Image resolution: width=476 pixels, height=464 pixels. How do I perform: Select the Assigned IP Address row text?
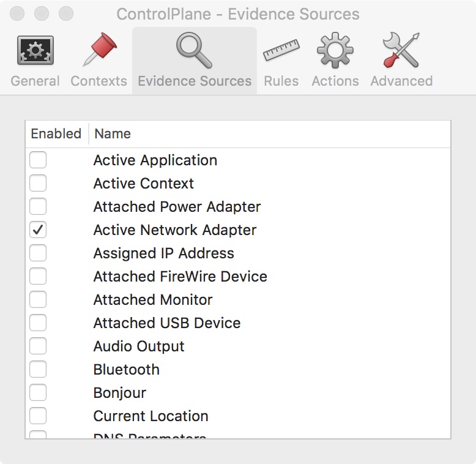click(x=164, y=253)
